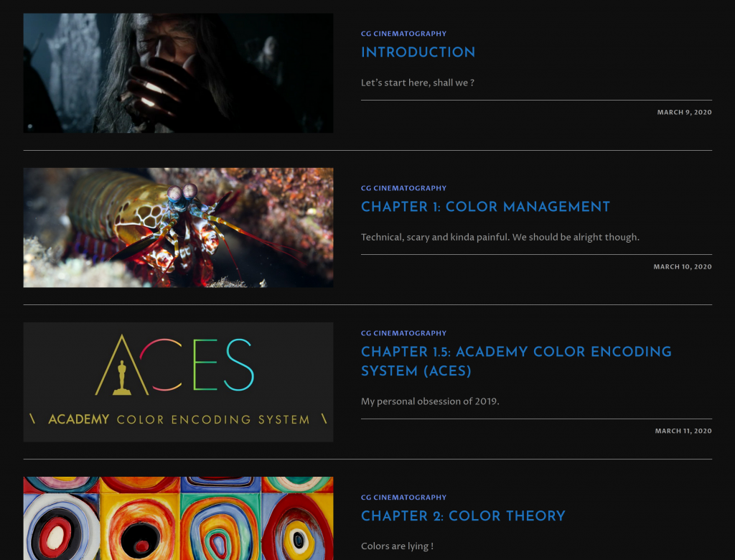
Task: Click the Oscar statuette in ACES logo
Action: tap(122, 378)
